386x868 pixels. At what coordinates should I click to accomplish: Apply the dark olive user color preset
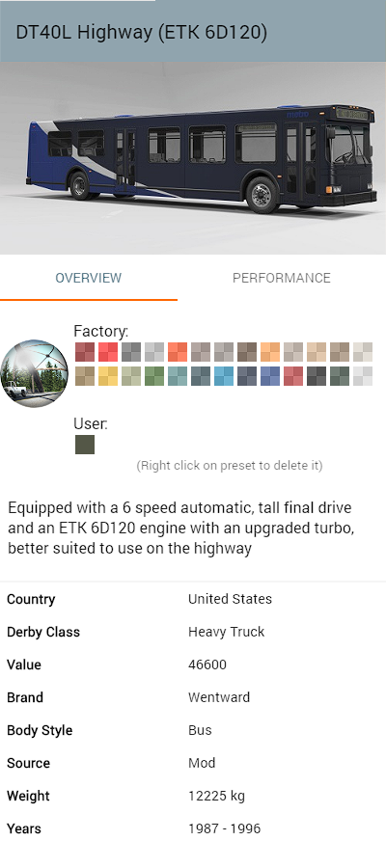tap(85, 445)
